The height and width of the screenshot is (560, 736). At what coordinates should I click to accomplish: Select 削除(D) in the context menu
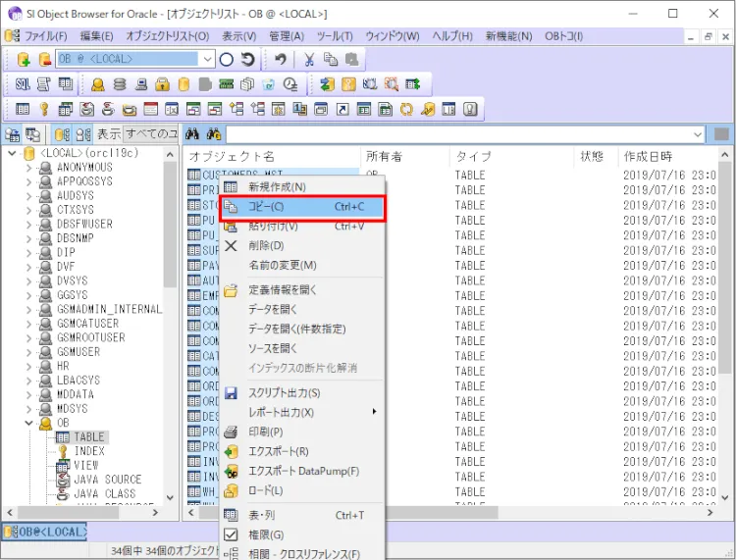pos(303,246)
